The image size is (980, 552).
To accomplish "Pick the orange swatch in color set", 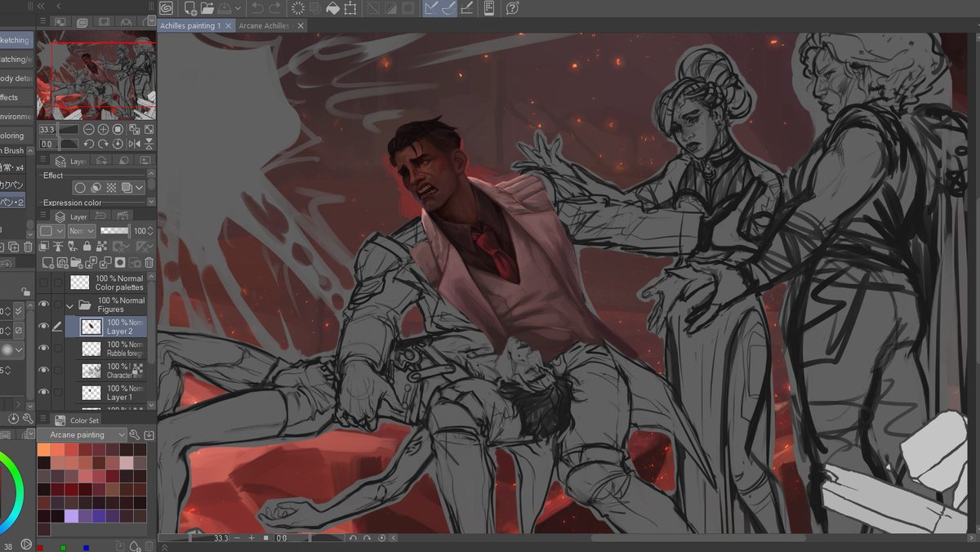I will [44, 449].
